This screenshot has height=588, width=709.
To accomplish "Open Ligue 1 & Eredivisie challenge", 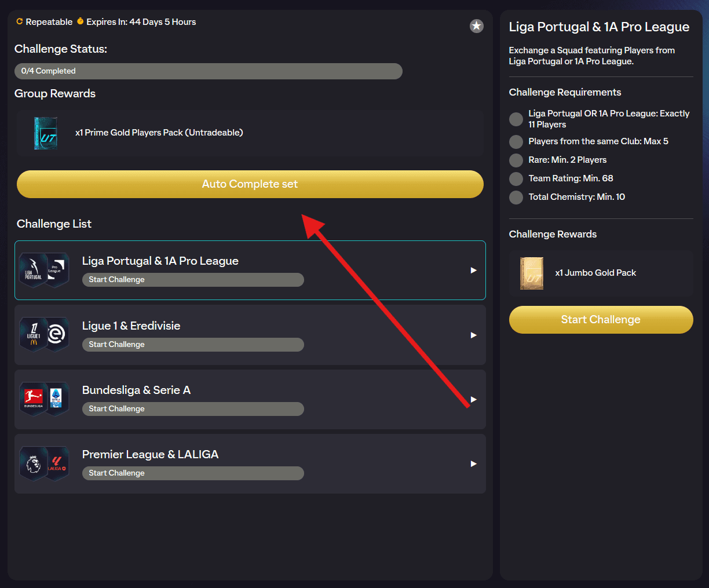I will coord(250,335).
